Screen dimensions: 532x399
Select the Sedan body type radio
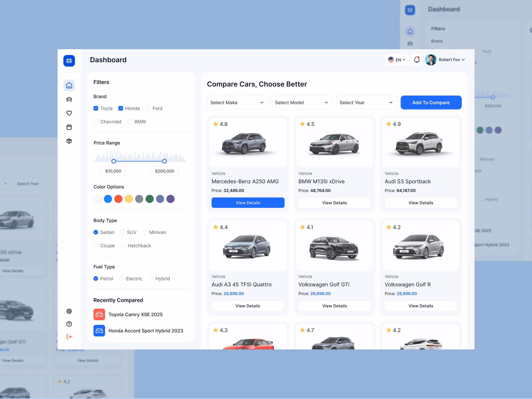point(96,232)
